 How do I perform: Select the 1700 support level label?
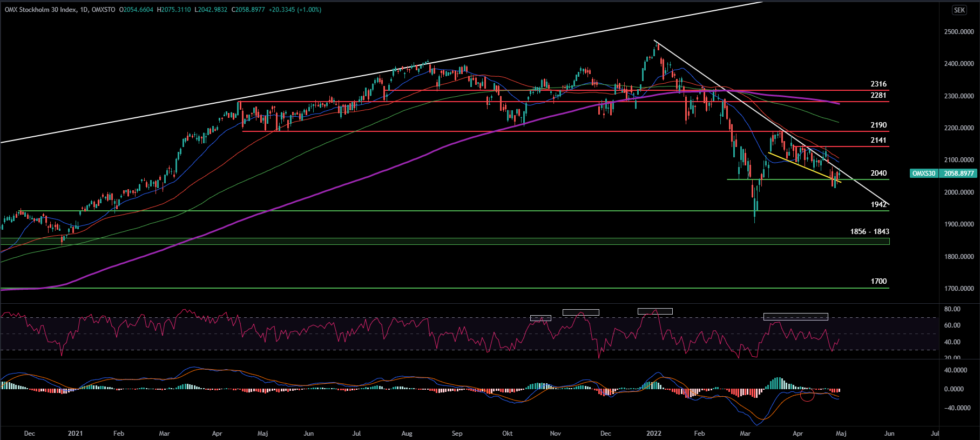click(878, 281)
